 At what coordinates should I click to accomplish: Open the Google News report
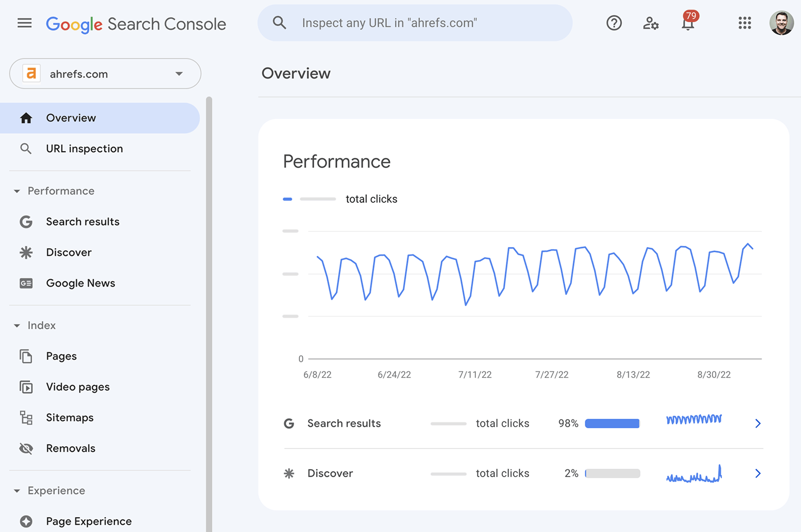tap(80, 283)
